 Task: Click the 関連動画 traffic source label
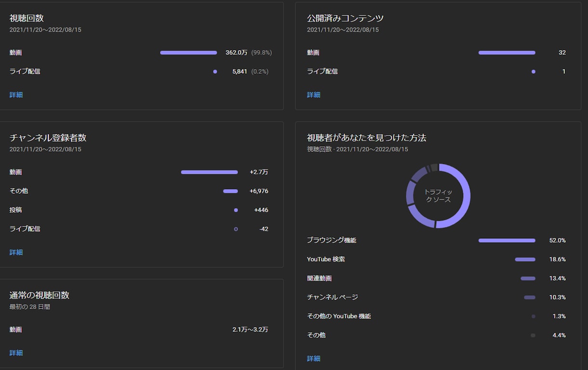point(319,278)
